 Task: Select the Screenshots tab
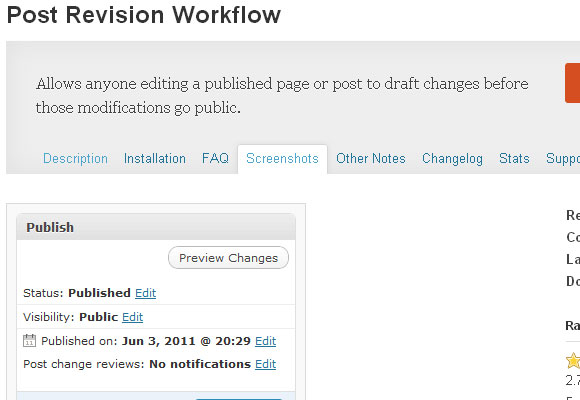(x=282, y=158)
